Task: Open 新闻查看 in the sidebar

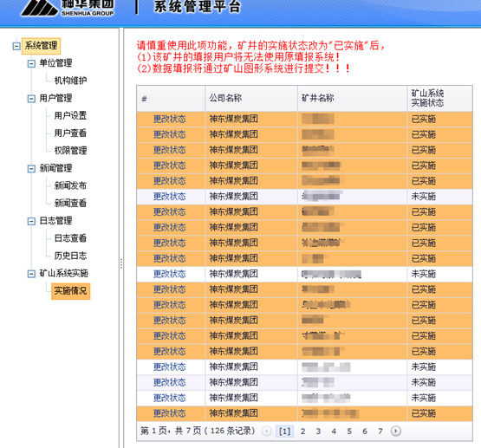Action: (x=70, y=203)
